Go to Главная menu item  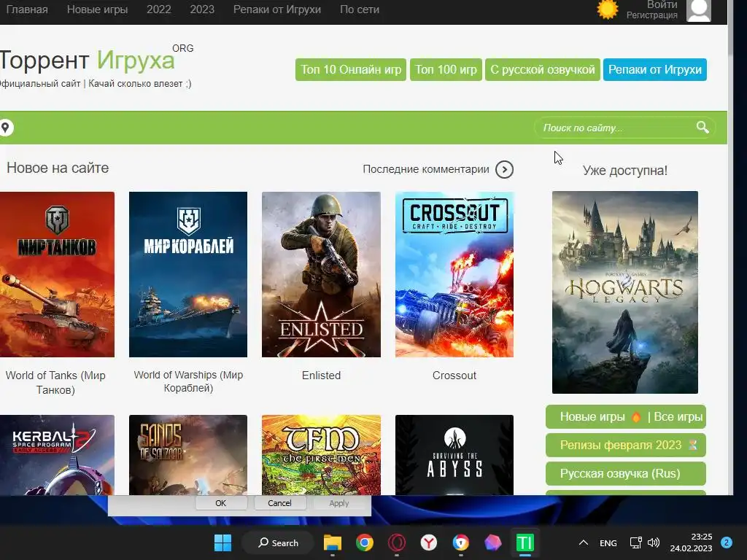[27, 9]
